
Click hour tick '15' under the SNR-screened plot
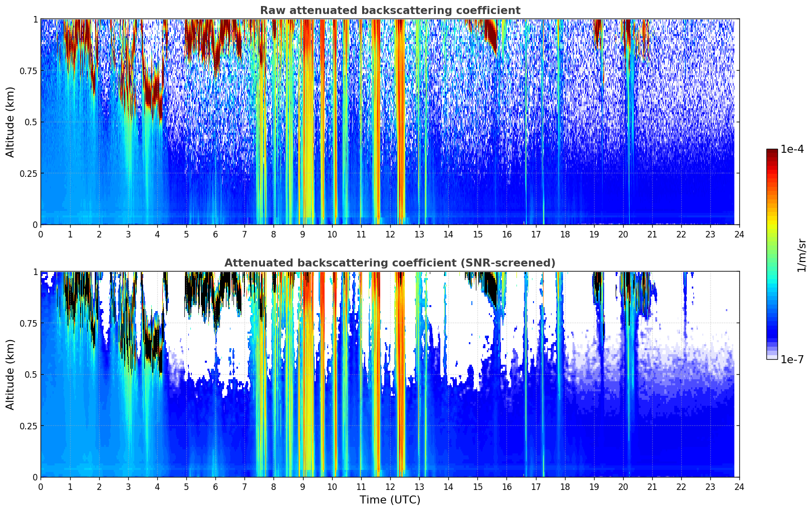point(477,486)
